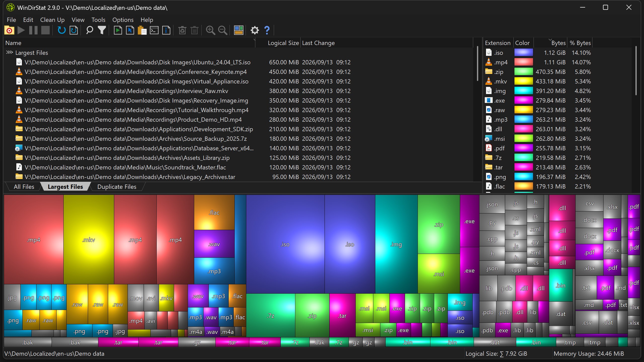The height and width of the screenshot is (362, 644).
Task: Open the File menu
Action: click(x=11, y=20)
